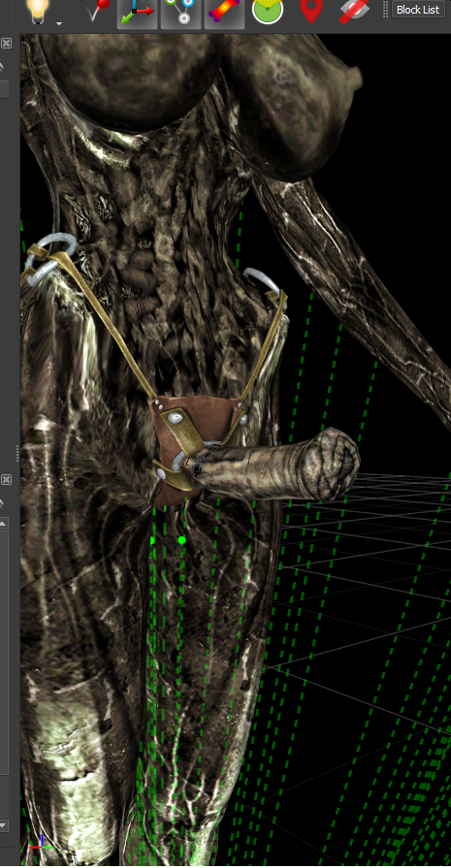Click the left panel scrollbar down arrow
451x868 pixels.
coord(3,825)
